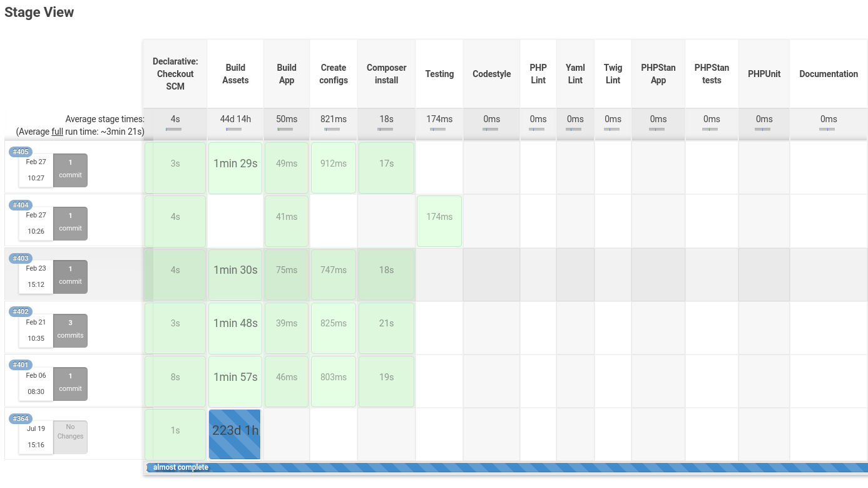This screenshot has height=488, width=868.
Task: Click the 44d 14h average time bar
Action: click(x=235, y=129)
